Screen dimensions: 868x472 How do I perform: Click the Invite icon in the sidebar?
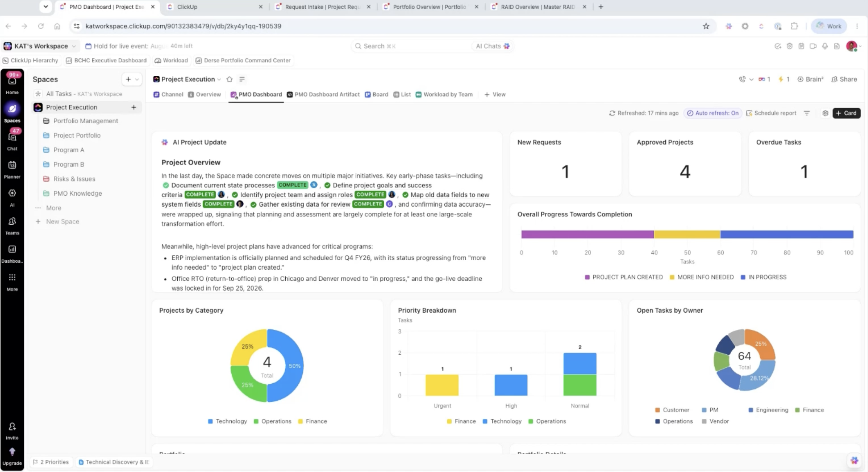coord(12,431)
